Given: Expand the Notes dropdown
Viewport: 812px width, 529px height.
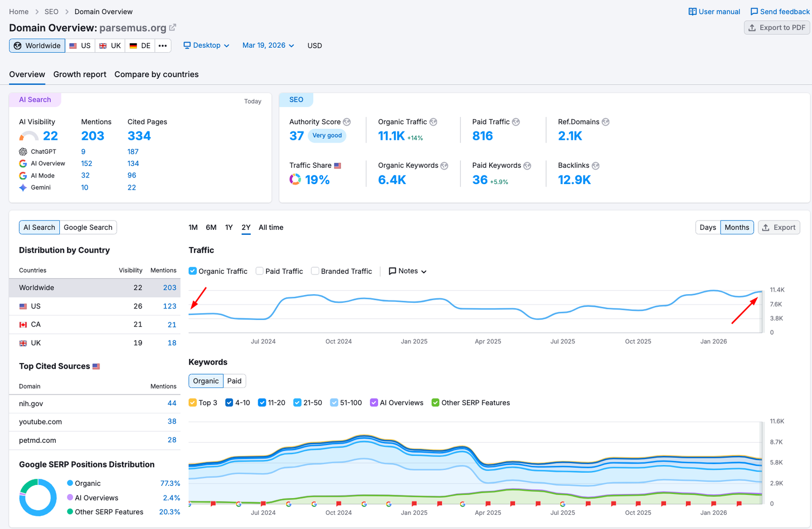Looking at the screenshot, I should [408, 271].
